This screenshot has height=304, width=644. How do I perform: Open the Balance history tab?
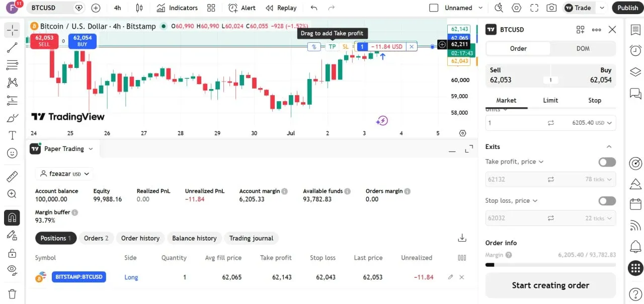pyautogui.click(x=194, y=238)
